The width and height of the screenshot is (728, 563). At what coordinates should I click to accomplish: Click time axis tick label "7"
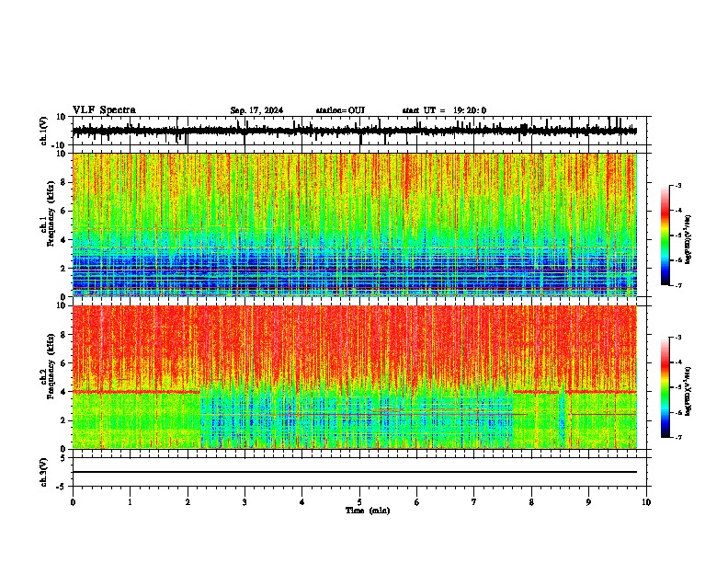pos(474,502)
